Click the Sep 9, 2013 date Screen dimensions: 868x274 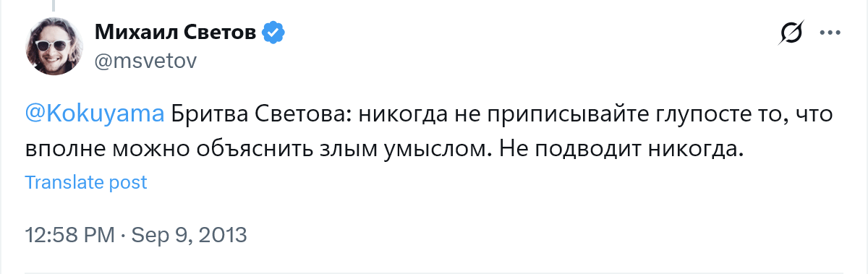[x=188, y=235]
